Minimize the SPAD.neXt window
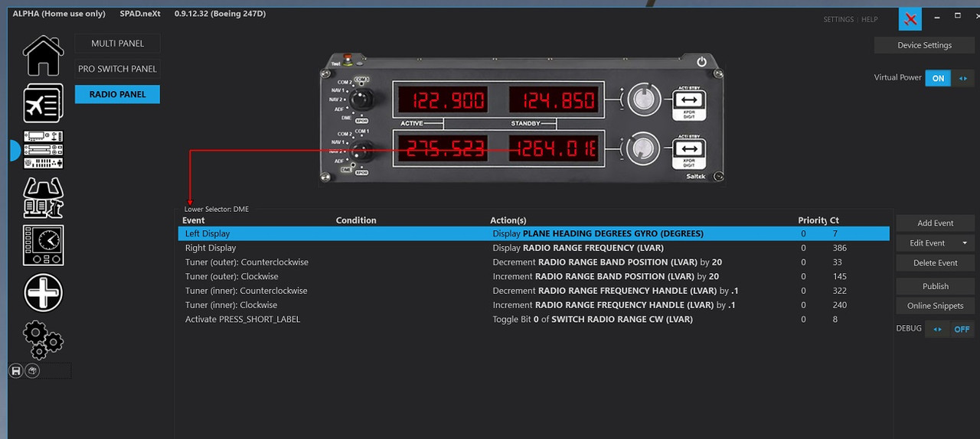Screen dimensions: 980x439 (937, 16)
